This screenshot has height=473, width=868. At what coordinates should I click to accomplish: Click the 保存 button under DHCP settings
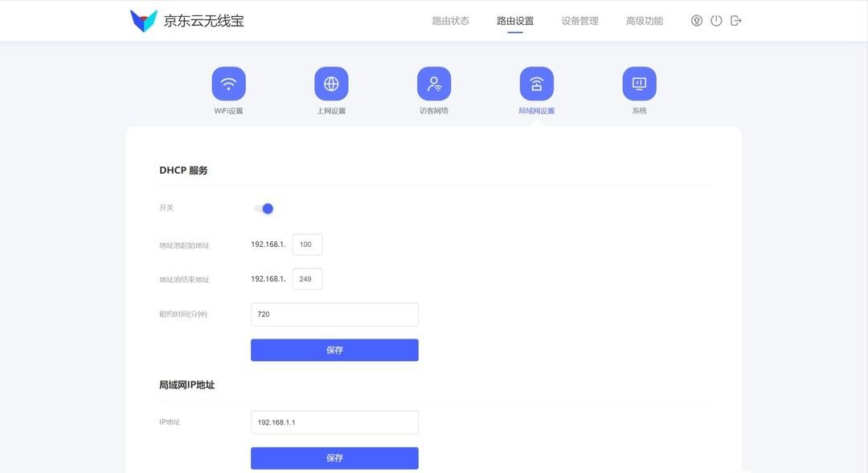coord(334,349)
